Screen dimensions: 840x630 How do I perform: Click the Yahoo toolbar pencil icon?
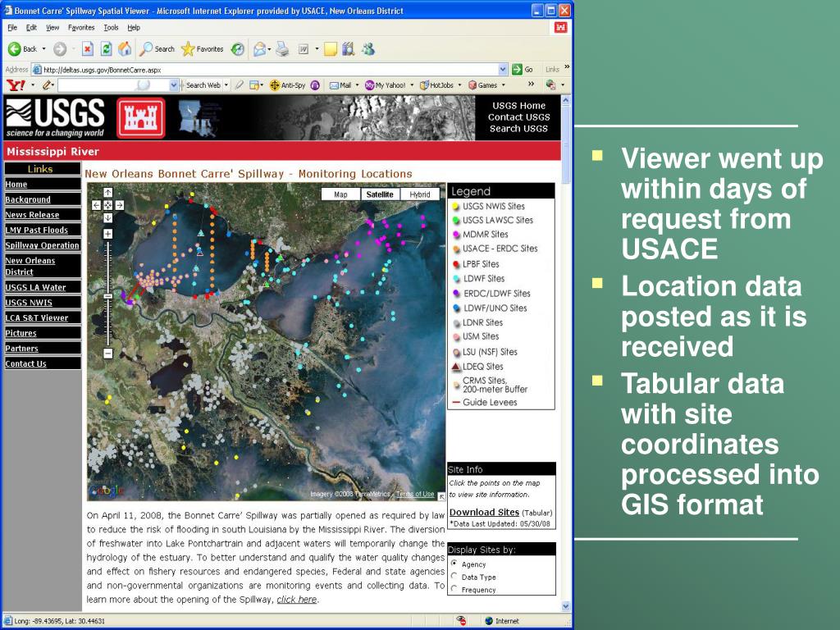tap(47, 85)
